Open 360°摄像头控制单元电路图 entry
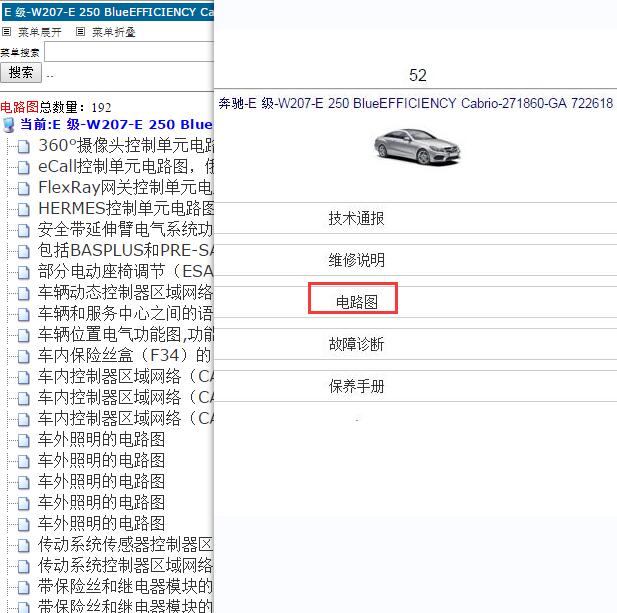Viewport: 617px width, 613px height. point(126,146)
